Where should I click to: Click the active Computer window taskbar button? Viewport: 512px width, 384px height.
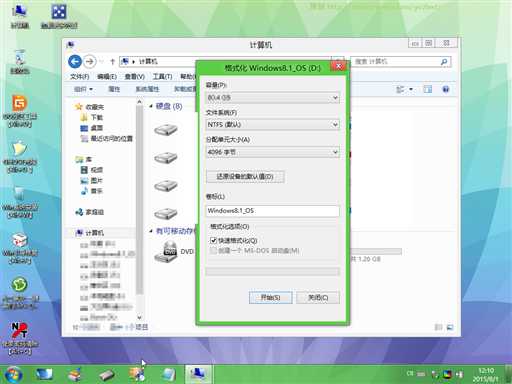click(x=198, y=374)
